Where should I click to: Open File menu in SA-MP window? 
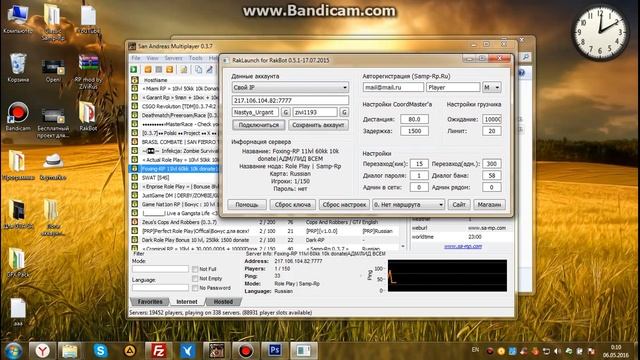click(x=136, y=58)
